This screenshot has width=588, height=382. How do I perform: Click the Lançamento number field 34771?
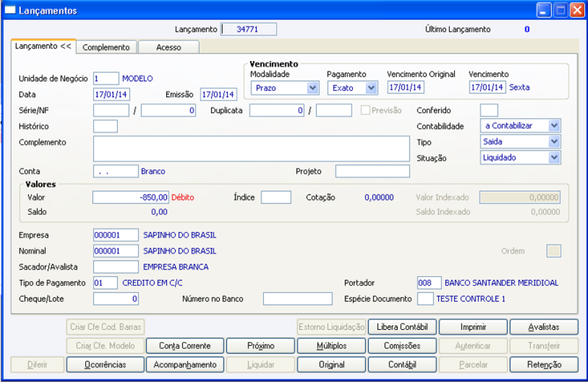click(249, 29)
